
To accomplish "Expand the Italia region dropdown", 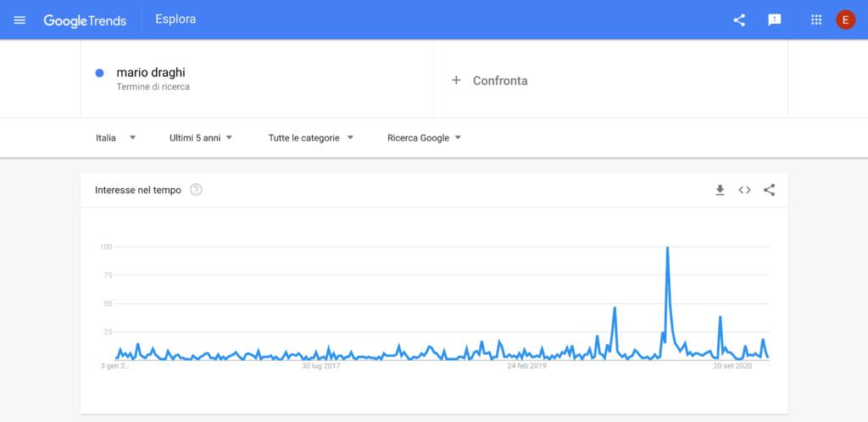I will click(116, 137).
